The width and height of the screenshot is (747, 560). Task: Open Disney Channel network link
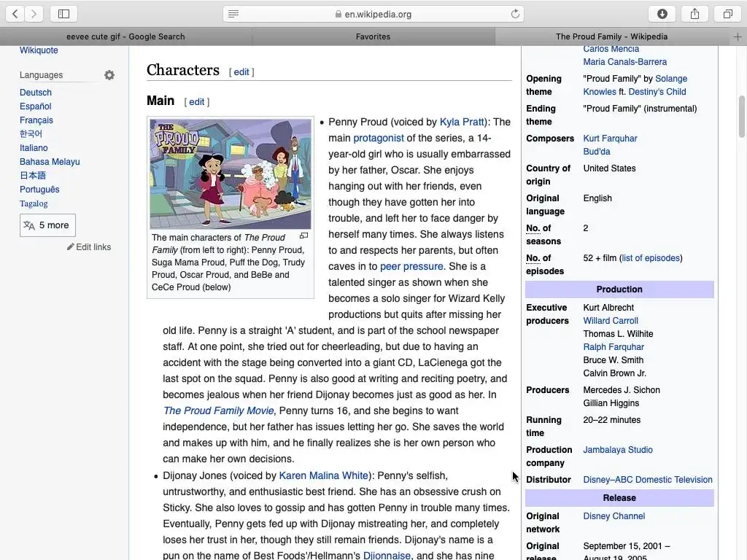[x=614, y=516]
